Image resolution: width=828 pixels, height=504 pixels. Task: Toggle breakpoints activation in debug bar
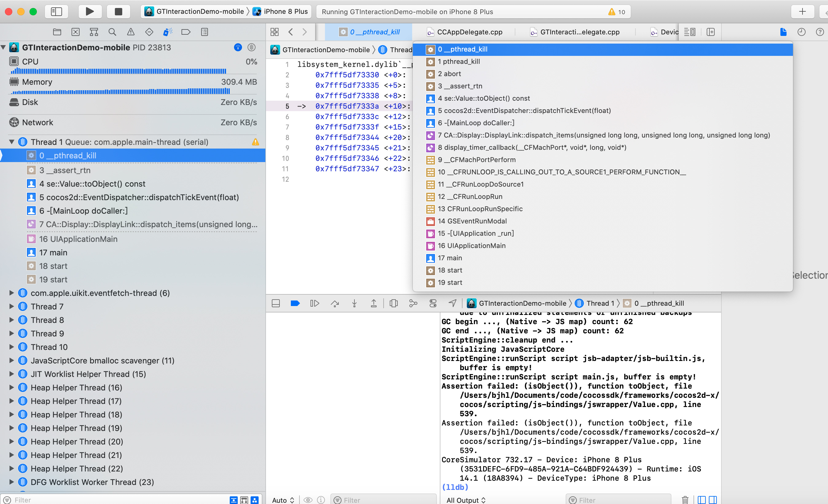[295, 303]
